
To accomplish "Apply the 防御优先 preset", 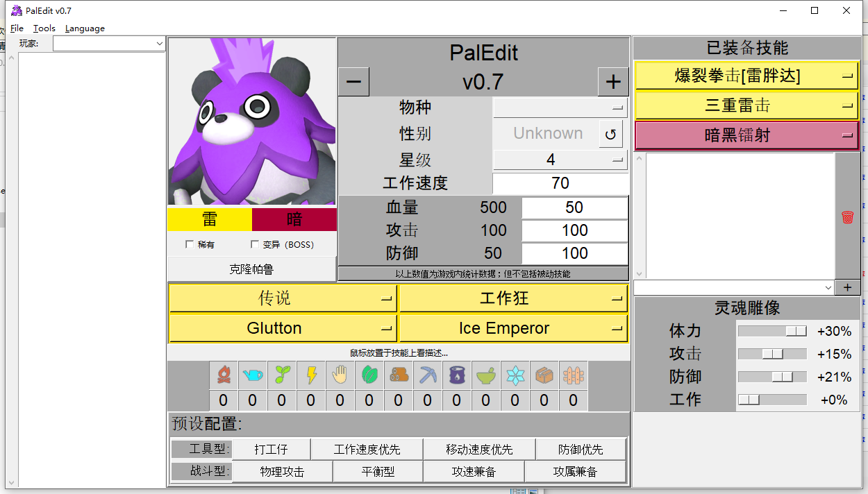I will tap(581, 450).
